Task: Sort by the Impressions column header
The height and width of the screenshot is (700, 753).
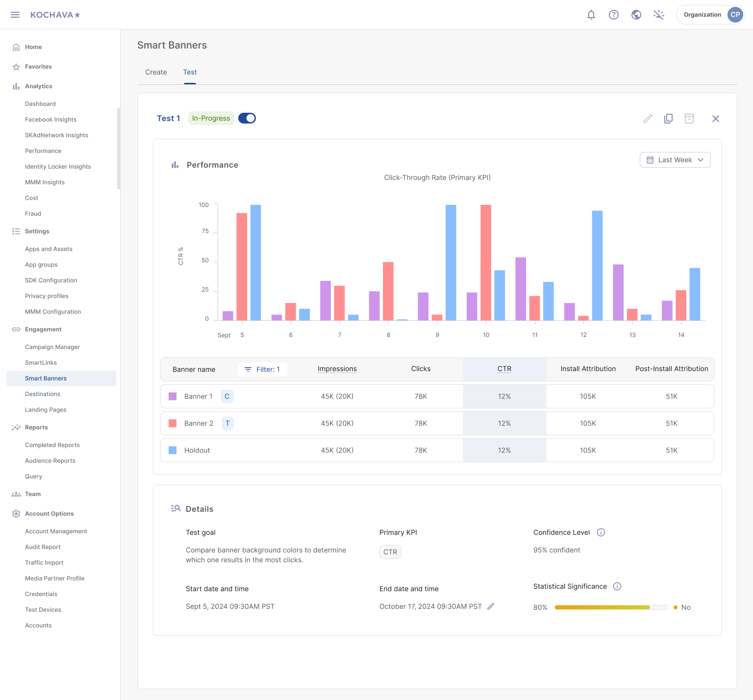Action: click(x=337, y=369)
